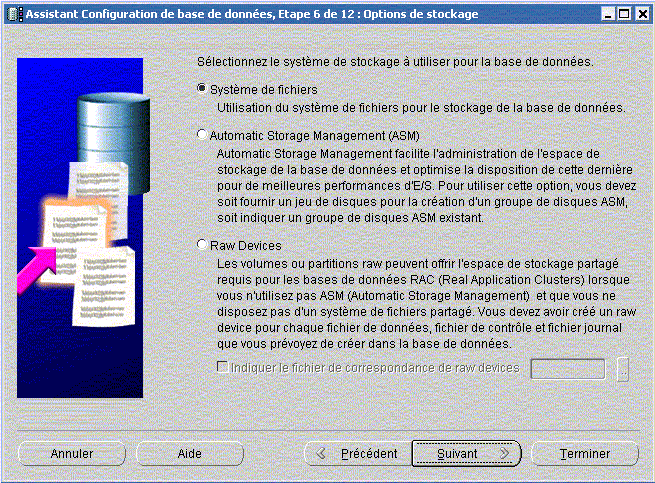Screen dimensions: 655x483
Task: Select the Système de fichiers radio option
Action: [x=203, y=89]
